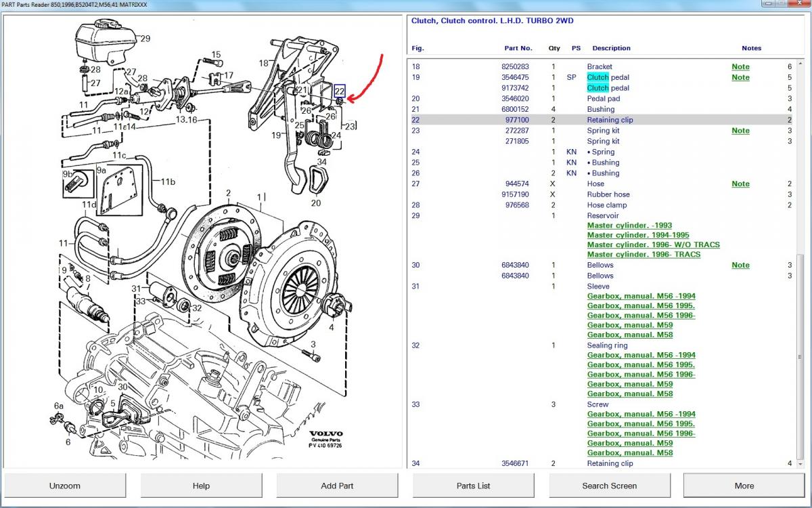The width and height of the screenshot is (812, 508).
Task: Select Pedal pad 3546020 row
Action: point(602,99)
